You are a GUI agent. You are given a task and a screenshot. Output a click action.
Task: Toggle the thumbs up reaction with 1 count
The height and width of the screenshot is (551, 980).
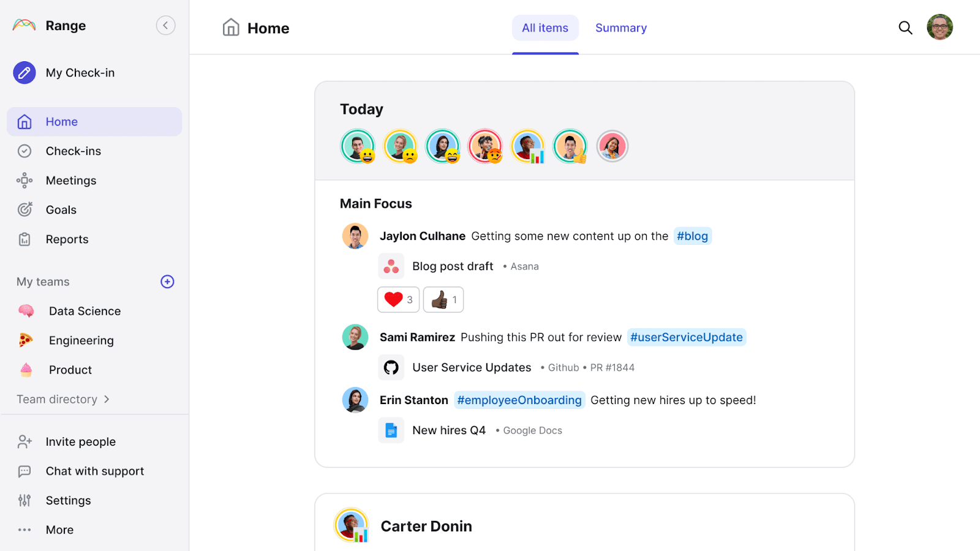[x=443, y=300]
